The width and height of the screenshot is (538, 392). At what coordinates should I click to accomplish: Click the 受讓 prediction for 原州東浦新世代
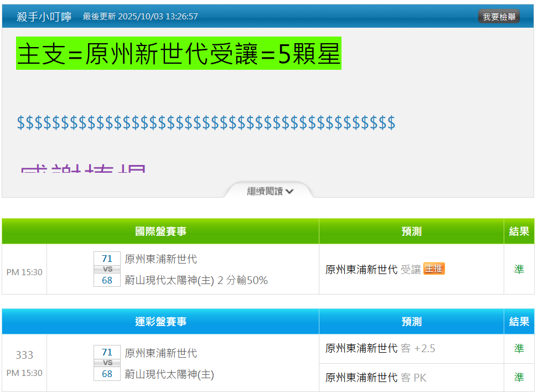pyautogui.click(x=411, y=270)
